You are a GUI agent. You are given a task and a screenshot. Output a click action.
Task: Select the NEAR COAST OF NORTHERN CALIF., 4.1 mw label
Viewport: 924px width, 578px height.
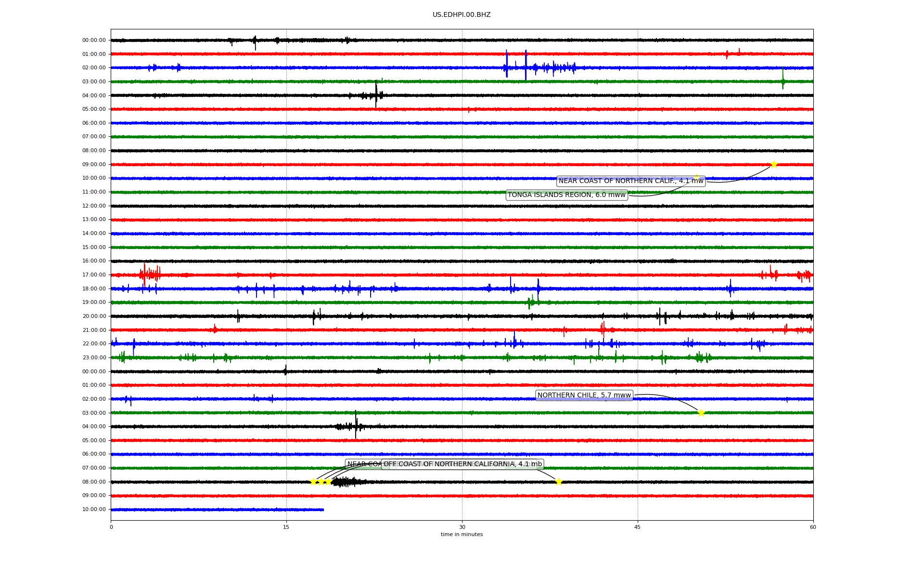[x=631, y=181]
